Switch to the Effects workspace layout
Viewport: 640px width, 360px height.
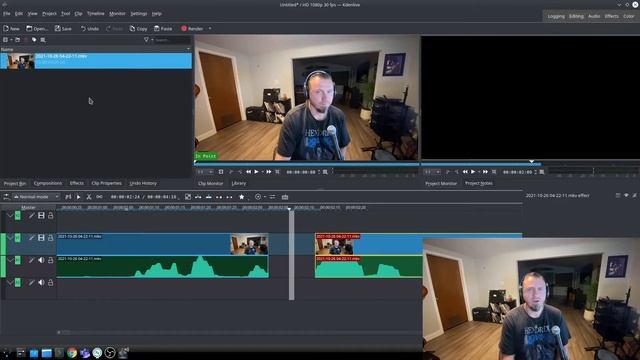pyautogui.click(x=611, y=16)
